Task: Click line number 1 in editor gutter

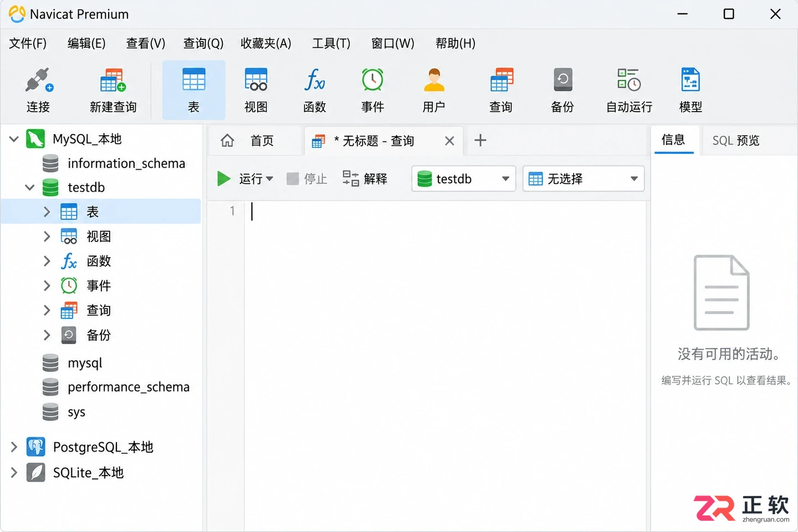Action: [233, 211]
